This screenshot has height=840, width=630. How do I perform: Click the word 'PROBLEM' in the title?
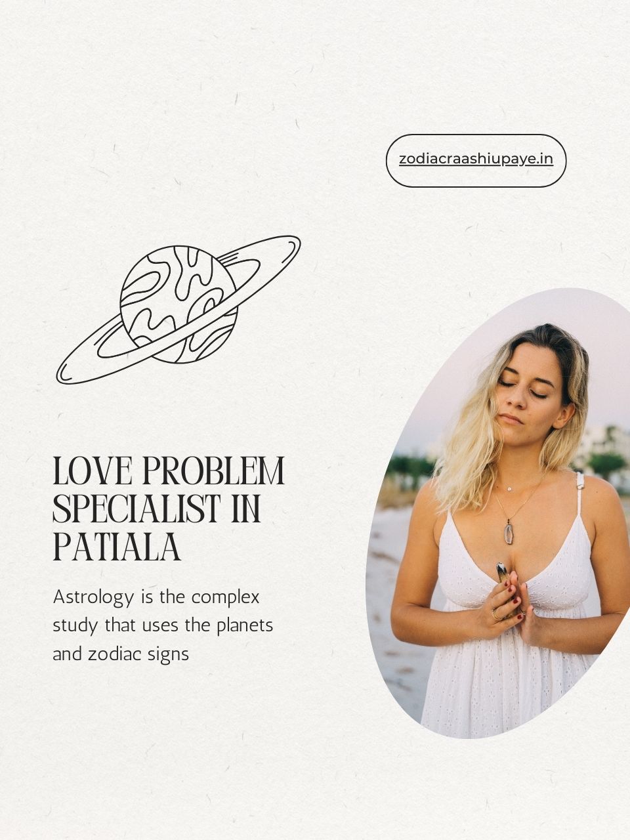[213, 471]
